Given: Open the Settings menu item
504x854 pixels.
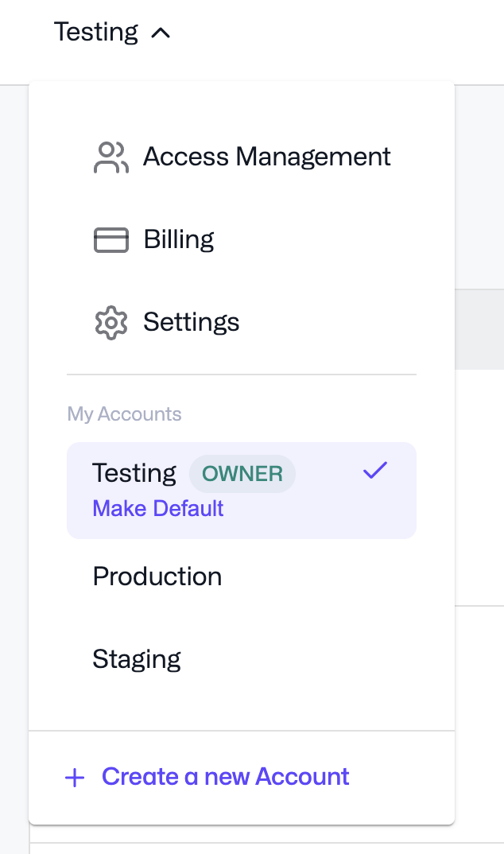Looking at the screenshot, I should 191,322.
